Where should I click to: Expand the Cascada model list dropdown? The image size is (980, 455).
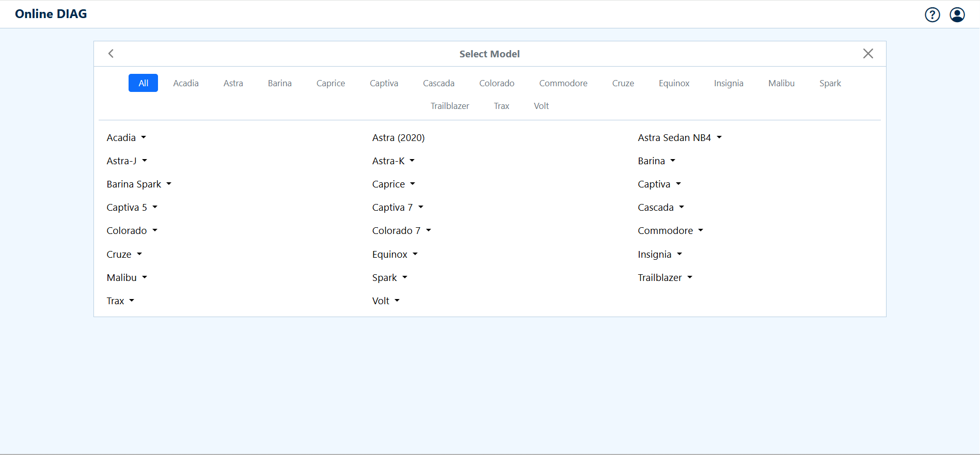661,208
